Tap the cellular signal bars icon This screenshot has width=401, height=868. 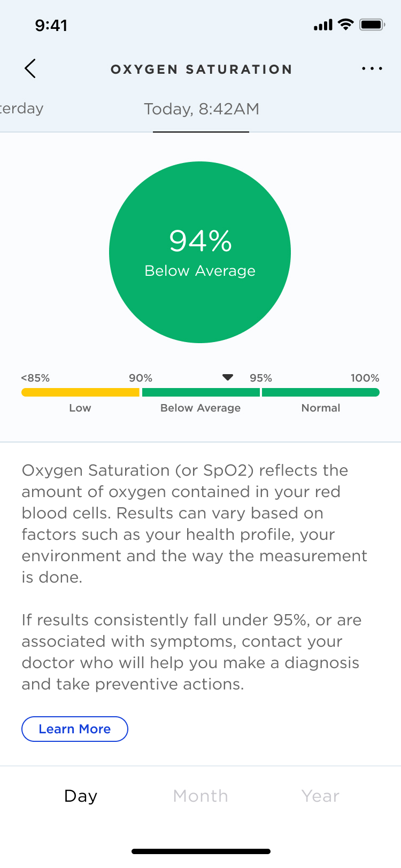click(323, 25)
